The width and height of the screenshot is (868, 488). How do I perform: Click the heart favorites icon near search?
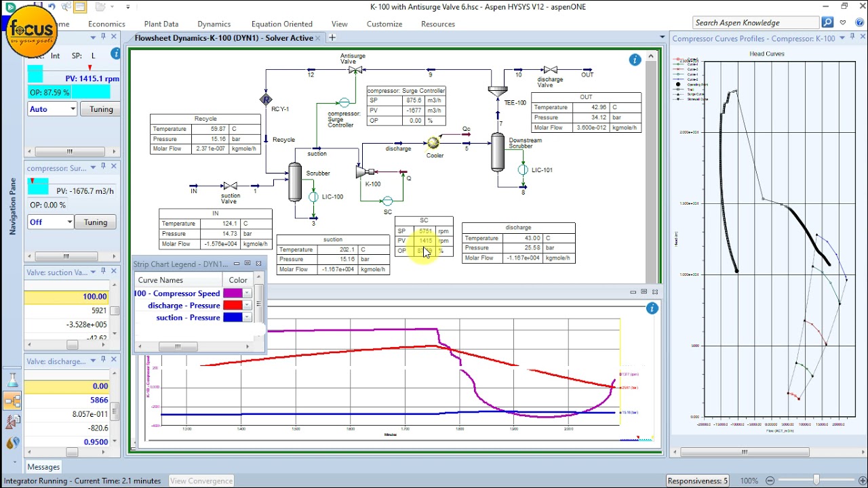click(843, 22)
